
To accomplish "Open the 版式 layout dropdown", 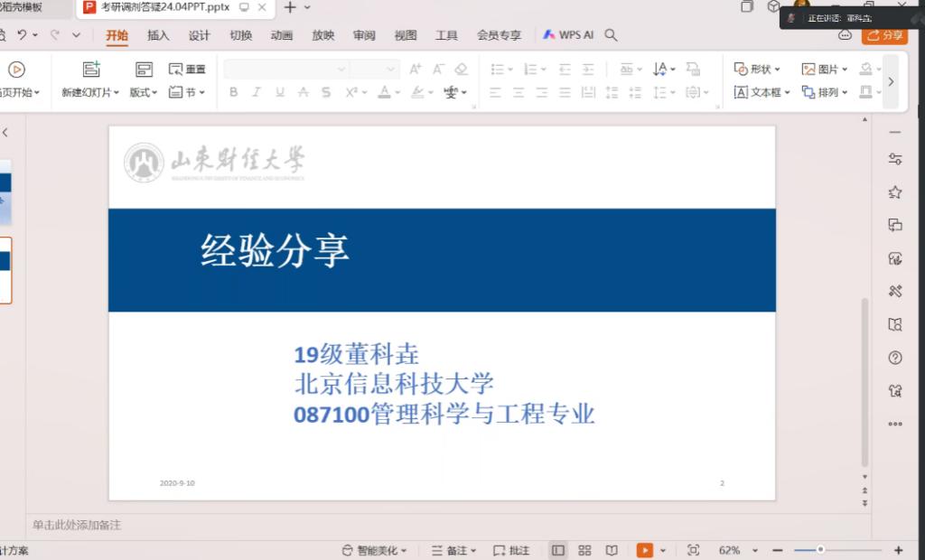I will pos(143,92).
